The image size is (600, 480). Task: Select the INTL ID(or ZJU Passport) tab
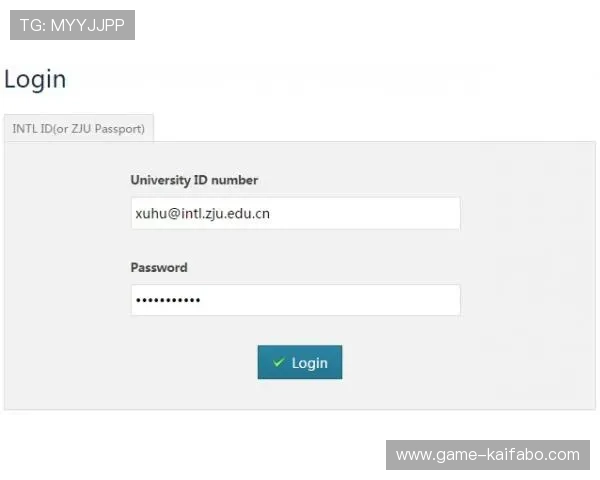point(79,129)
